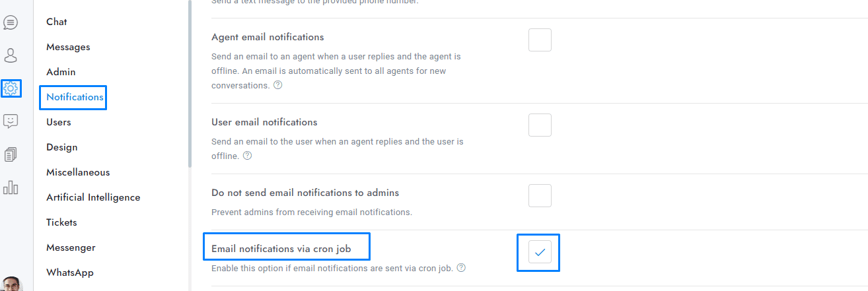Open the reports bar chart icon
This screenshot has height=291, width=868.
tap(11, 187)
